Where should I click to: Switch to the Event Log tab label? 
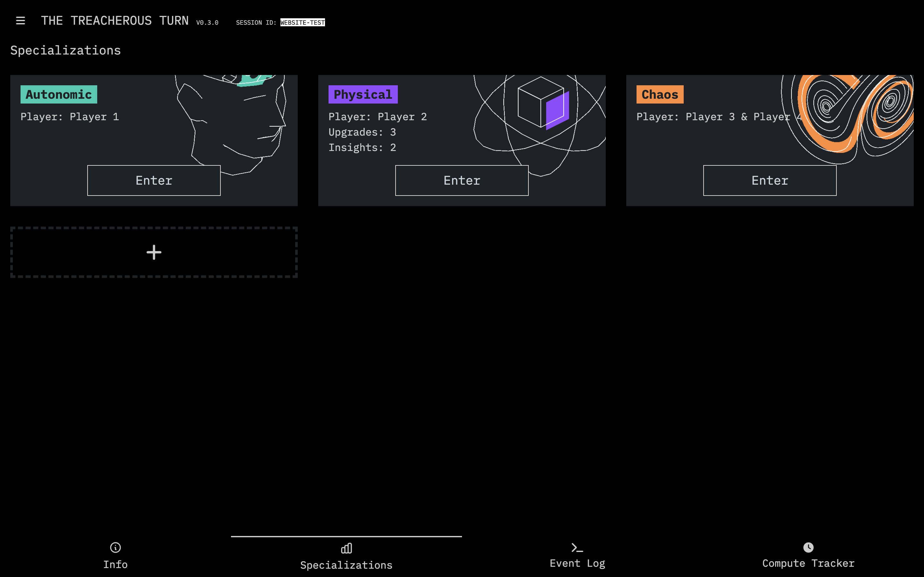click(577, 563)
